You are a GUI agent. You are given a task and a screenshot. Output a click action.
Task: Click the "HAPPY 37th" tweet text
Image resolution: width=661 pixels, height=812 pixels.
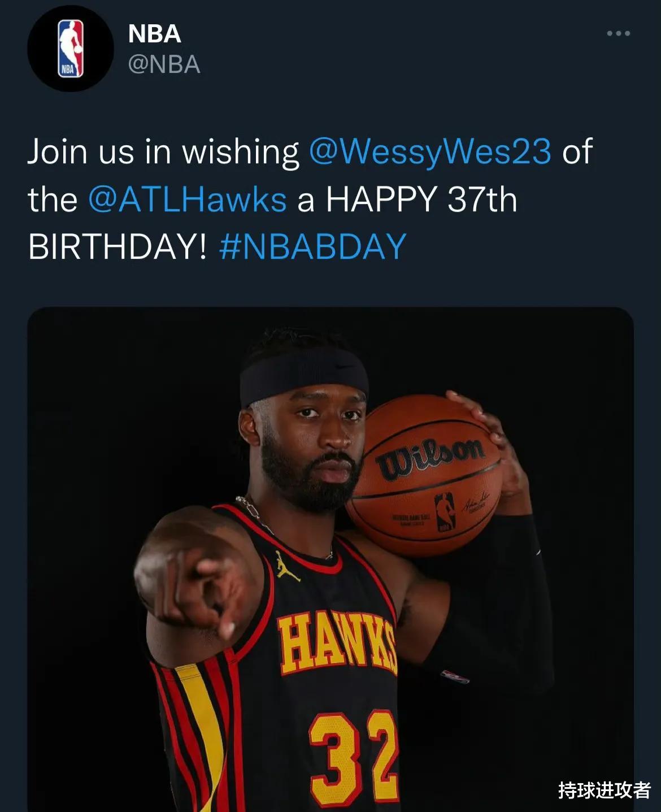421,199
